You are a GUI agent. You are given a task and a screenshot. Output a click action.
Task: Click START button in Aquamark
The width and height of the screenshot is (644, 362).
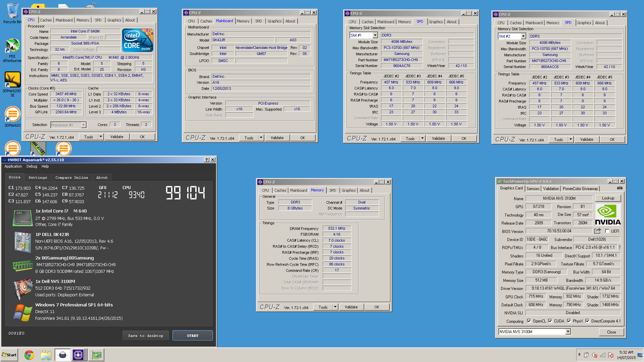pos(193,336)
